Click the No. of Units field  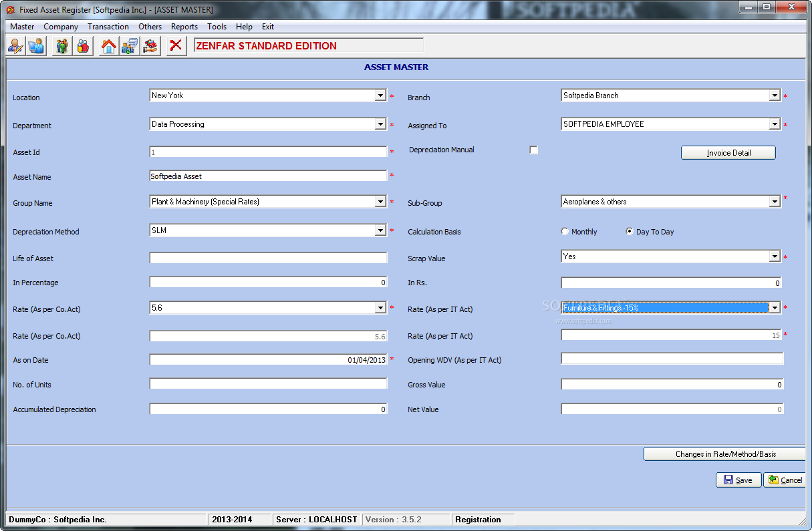[268, 384]
